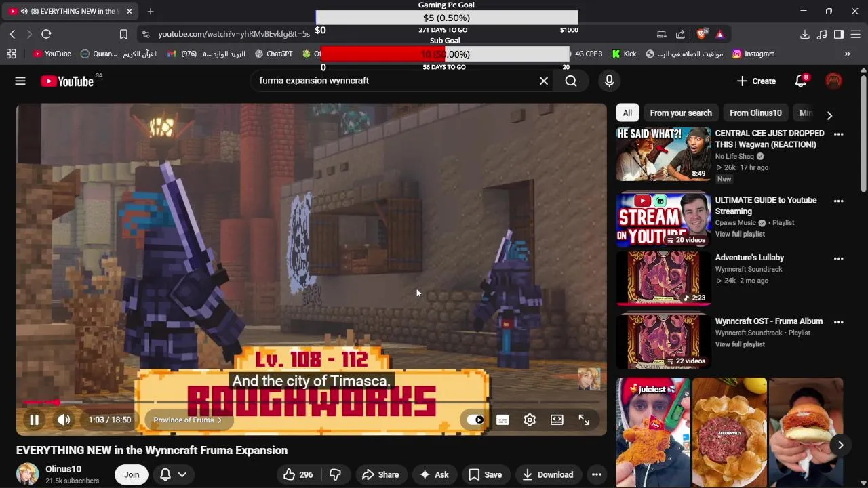Join the Olinus10 channel membership

pos(132,475)
